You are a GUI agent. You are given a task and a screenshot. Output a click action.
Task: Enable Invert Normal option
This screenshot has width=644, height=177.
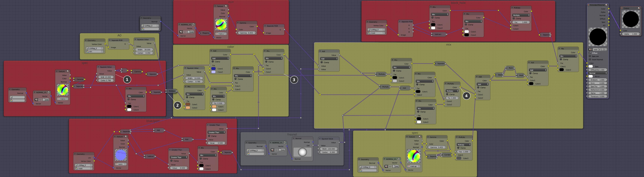point(590,59)
